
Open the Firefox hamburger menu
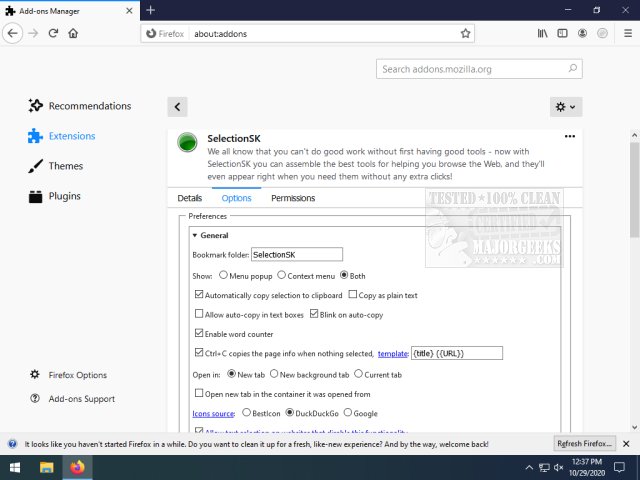point(628,33)
